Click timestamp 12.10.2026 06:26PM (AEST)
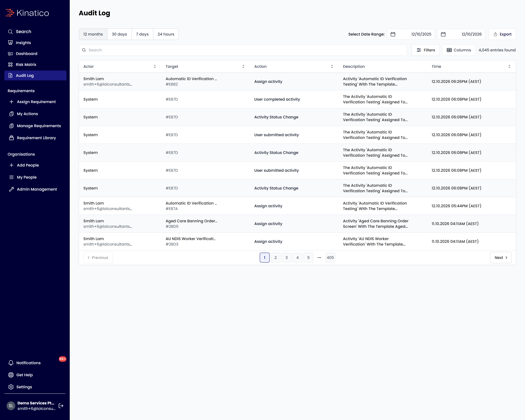The width and height of the screenshot is (525, 420). tap(456, 82)
